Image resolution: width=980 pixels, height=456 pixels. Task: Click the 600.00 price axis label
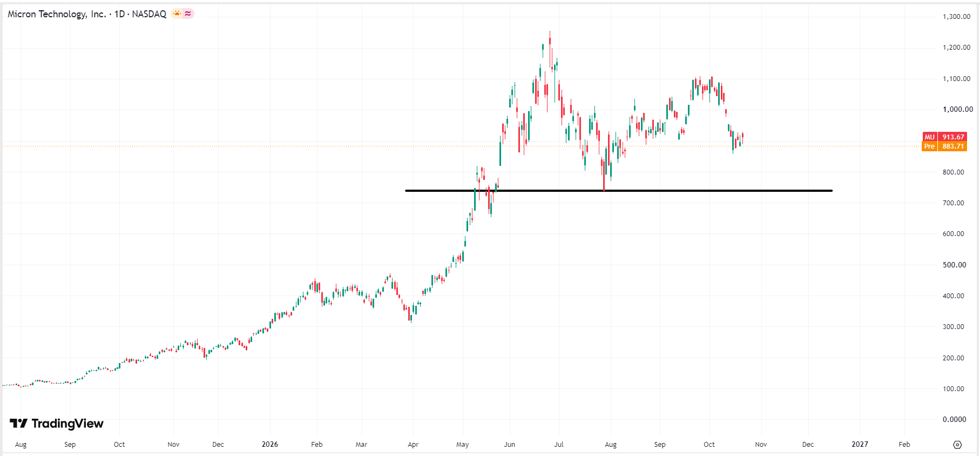pos(954,234)
